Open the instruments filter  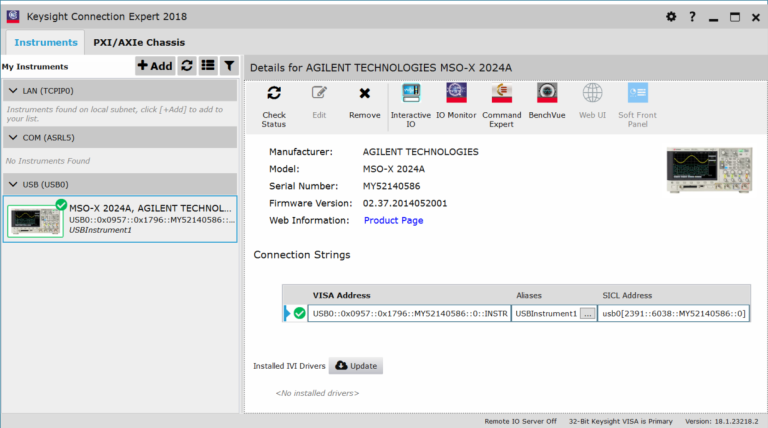229,66
